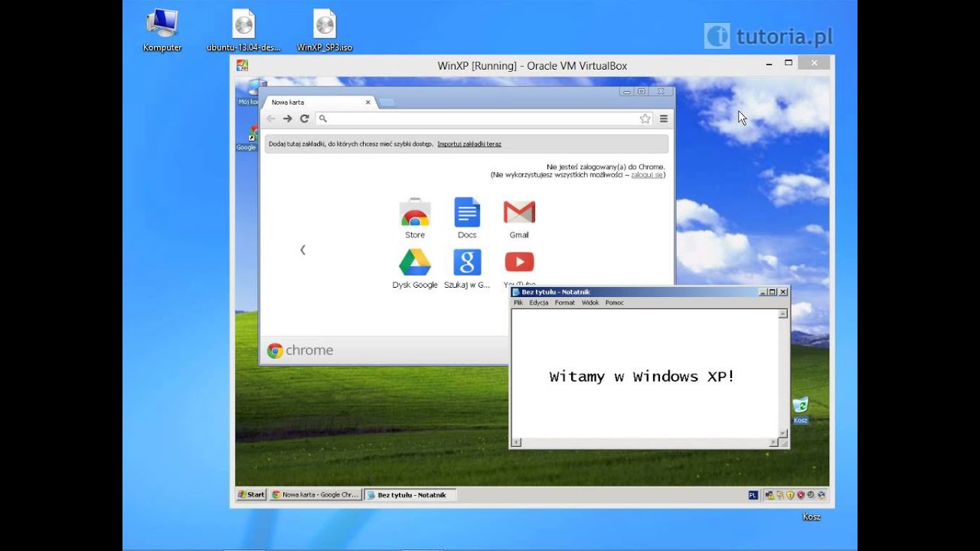Select the Komputer icon on host desktop
This screenshot has width=980, height=551.
point(162,30)
